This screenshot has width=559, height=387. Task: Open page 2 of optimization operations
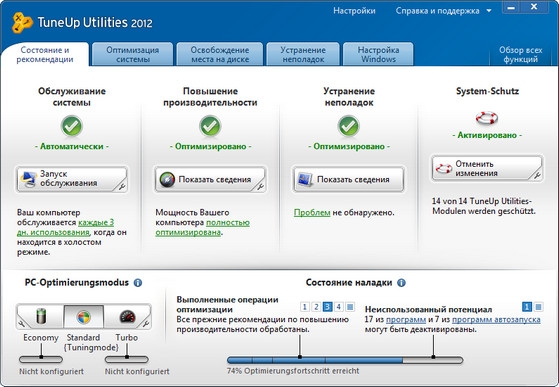(316, 307)
